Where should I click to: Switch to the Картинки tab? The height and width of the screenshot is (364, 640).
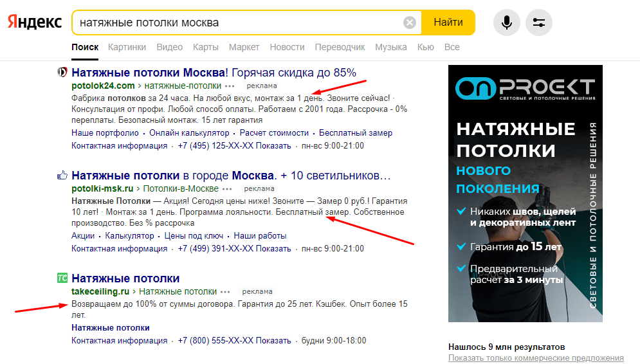[127, 48]
